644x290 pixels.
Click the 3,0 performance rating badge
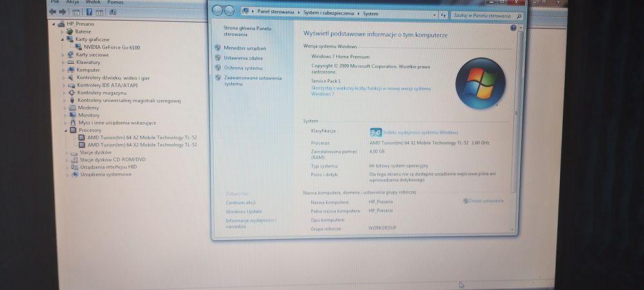click(376, 132)
